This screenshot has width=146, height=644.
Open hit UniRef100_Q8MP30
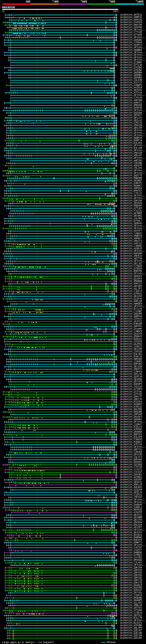[131, 17]
